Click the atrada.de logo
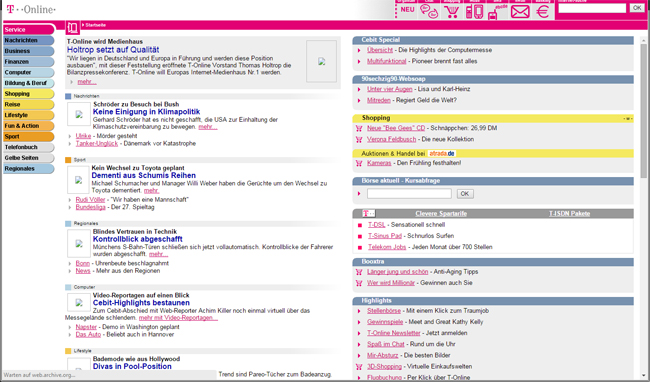 pyautogui.click(x=441, y=154)
